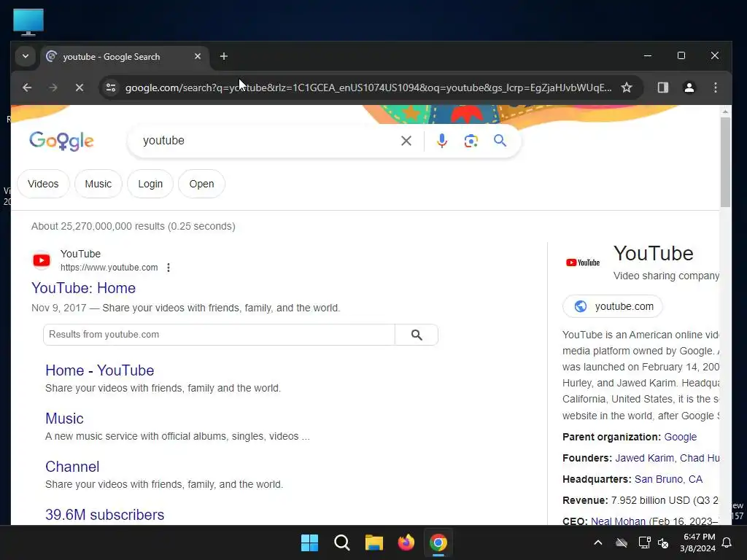747x560 pixels.
Task: Select the Login filter chip
Action: 150,184
